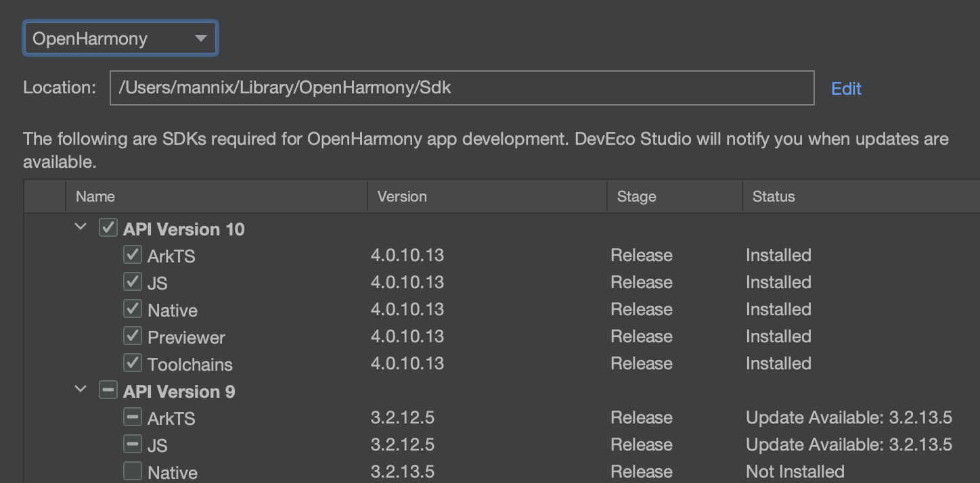Uncheck the API Version 10 checkbox
The height and width of the screenshot is (483, 980).
[x=108, y=228]
